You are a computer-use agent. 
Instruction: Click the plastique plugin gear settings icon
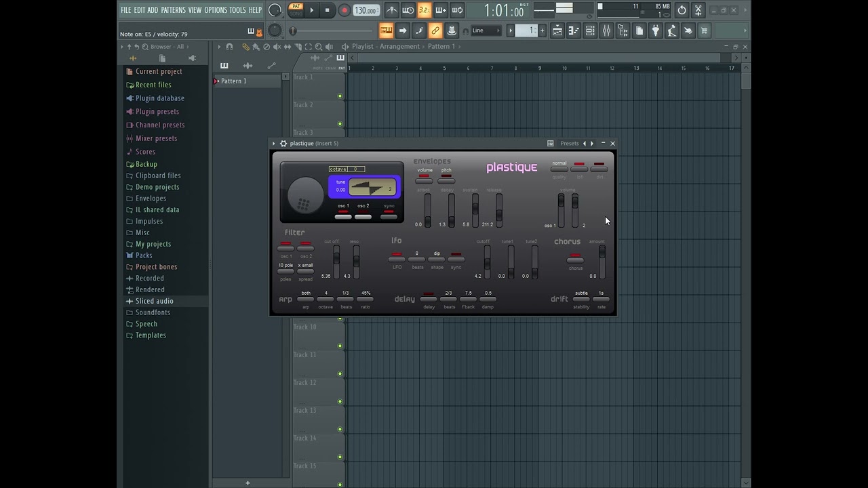click(283, 144)
